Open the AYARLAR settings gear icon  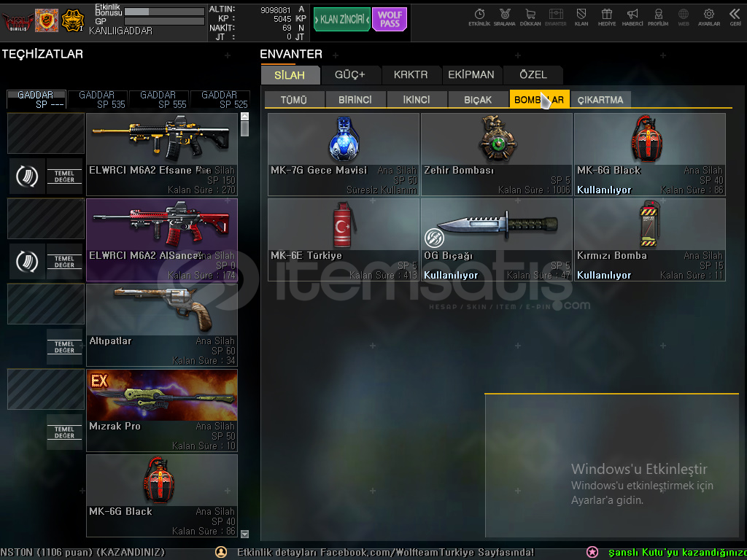pyautogui.click(x=709, y=17)
